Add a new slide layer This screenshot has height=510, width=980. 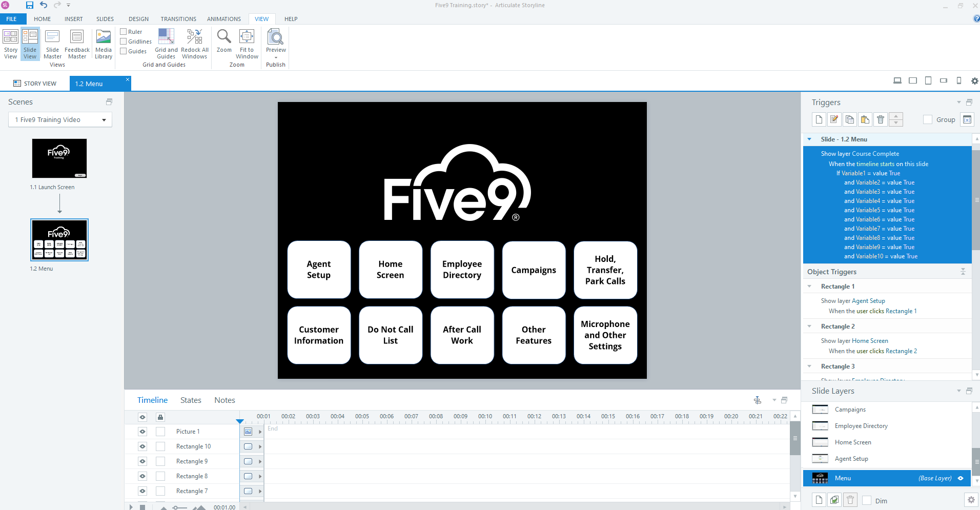pyautogui.click(x=819, y=500)
